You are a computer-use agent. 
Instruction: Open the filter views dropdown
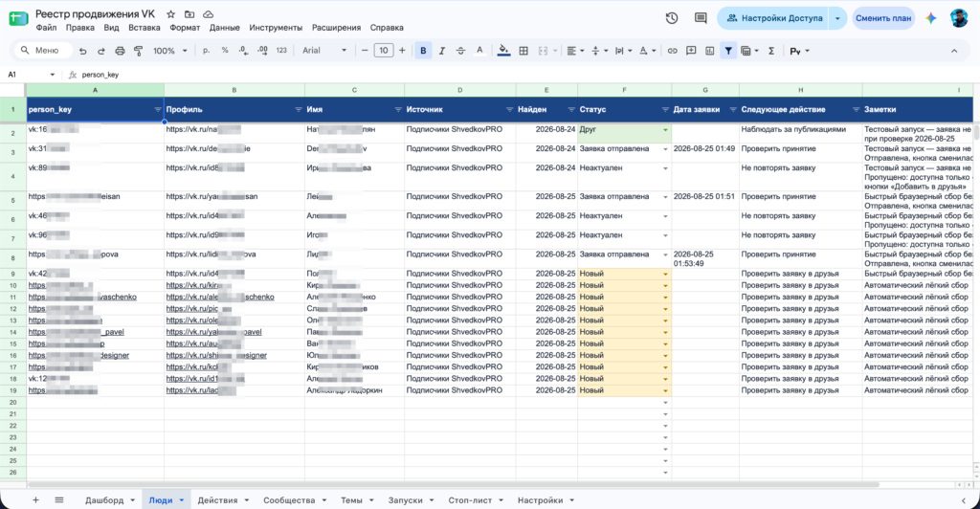(748, 51)
